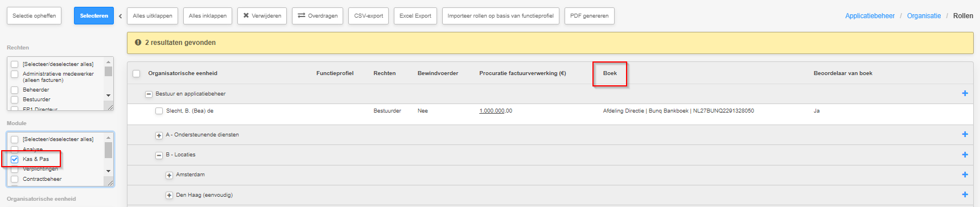Uncheck the Kas & Pas module checkbox

coord(15,159)
